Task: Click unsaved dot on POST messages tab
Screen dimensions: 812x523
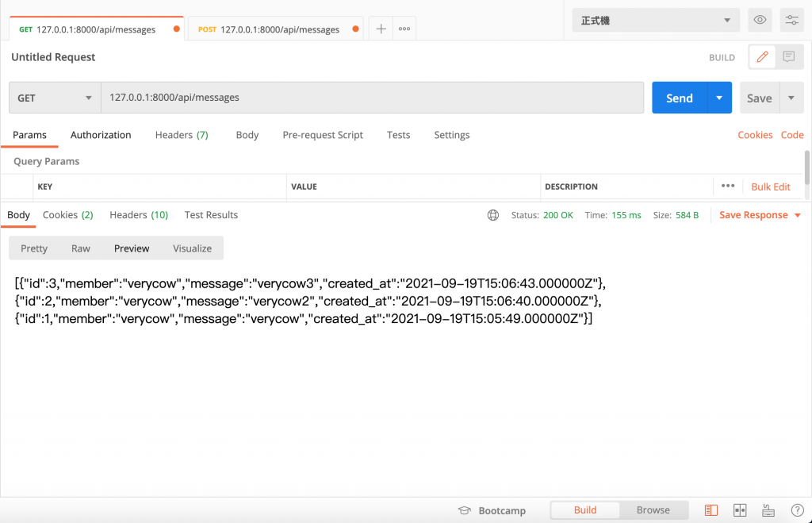Action: 356,29
